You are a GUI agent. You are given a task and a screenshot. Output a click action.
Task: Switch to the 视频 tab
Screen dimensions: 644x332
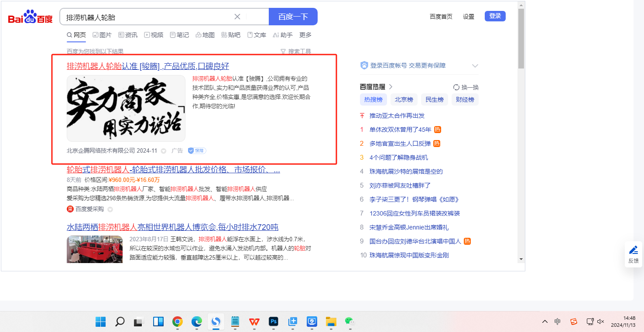tap(154, 35)
